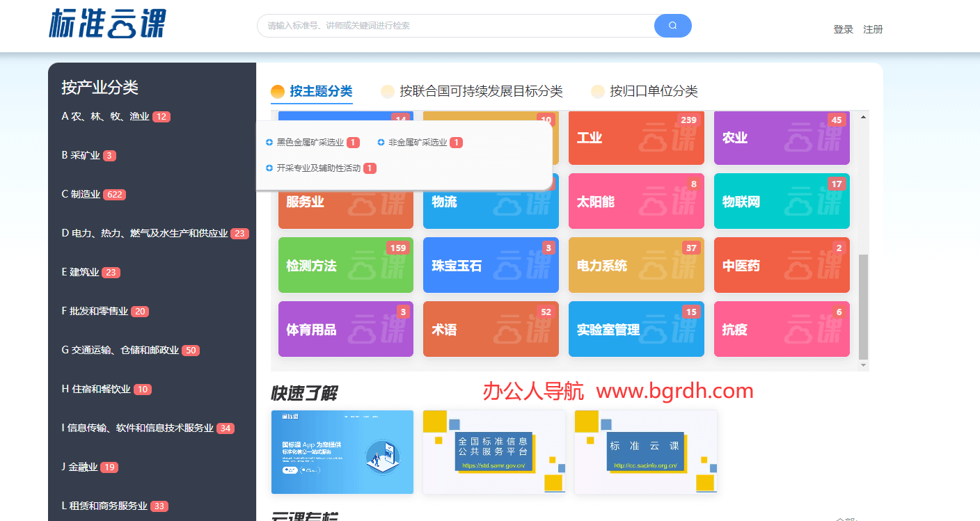This screenshot has height=521, width=980.
Task: Click the yellow dot icon before 按归口单位分类
Action: 598,91
